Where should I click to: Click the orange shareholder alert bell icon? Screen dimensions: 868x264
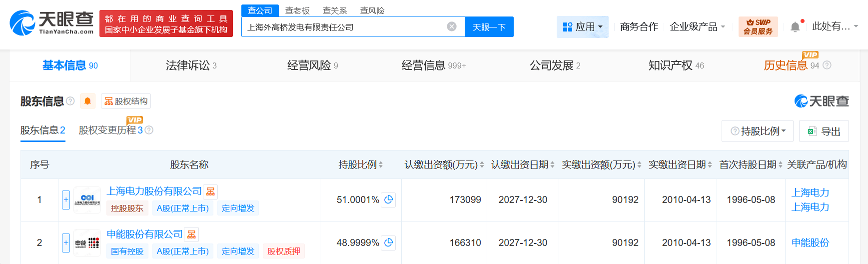(87, 101)
